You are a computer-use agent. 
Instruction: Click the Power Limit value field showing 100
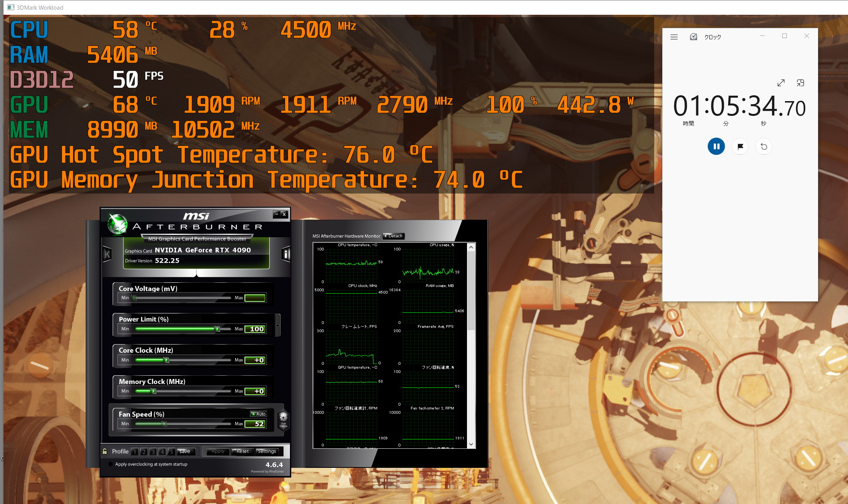tap(255, 329)
